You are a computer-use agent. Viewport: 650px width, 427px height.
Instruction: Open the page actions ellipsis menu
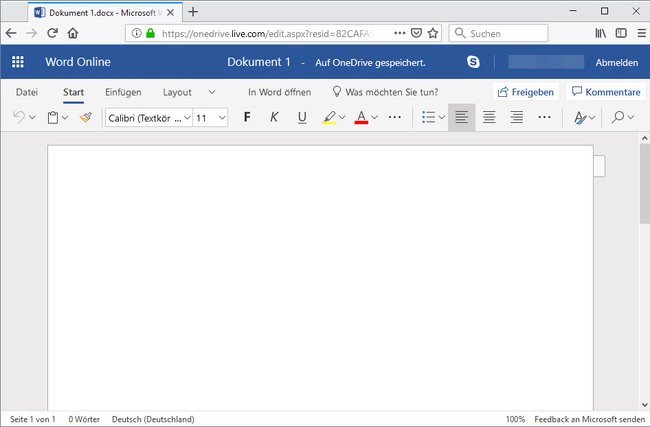(400, 33)
